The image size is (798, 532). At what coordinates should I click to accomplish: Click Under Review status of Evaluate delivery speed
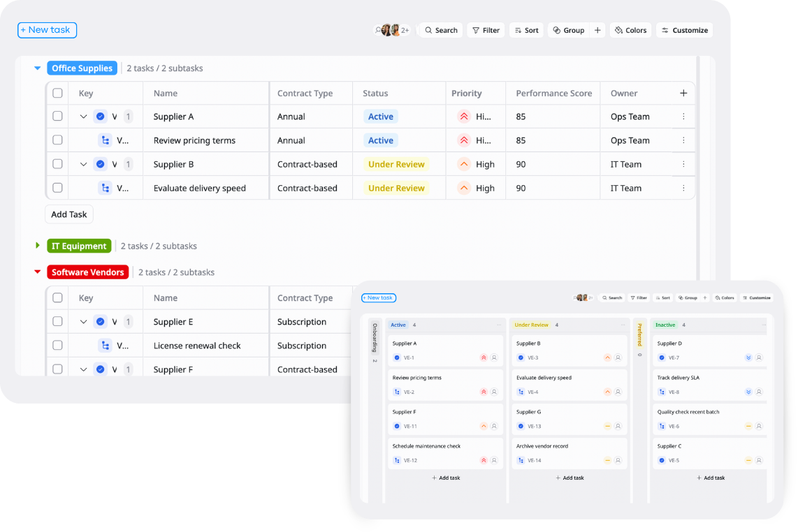click(x=396, y=189)
